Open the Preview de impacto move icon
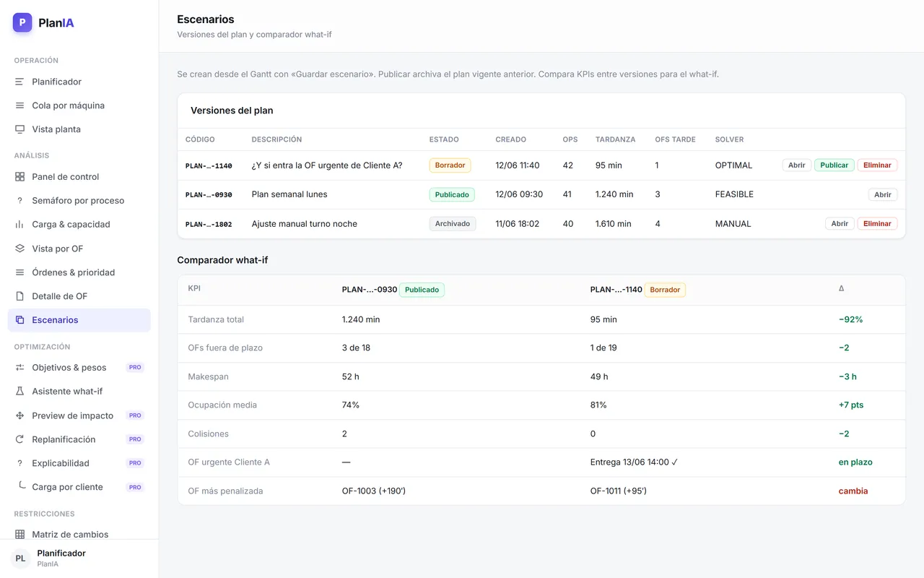The image size is (924, 578). pyautogui.click(x=19, y=415)
